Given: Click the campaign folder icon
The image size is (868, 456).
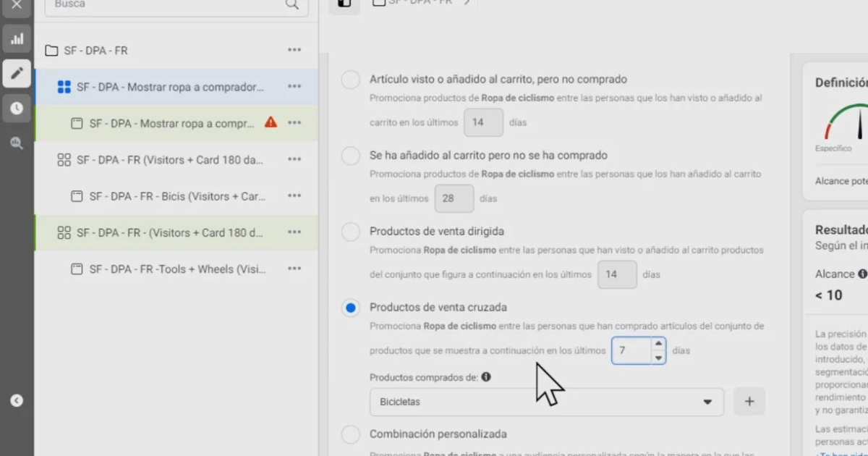Looking at the screenshot, I should click(51, 51).
